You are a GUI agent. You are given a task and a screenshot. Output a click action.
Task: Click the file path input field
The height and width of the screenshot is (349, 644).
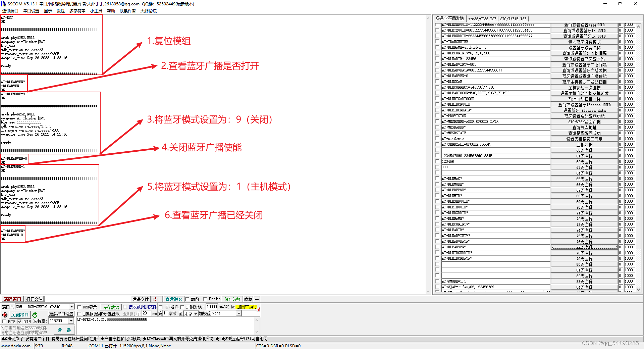[88, 299]
